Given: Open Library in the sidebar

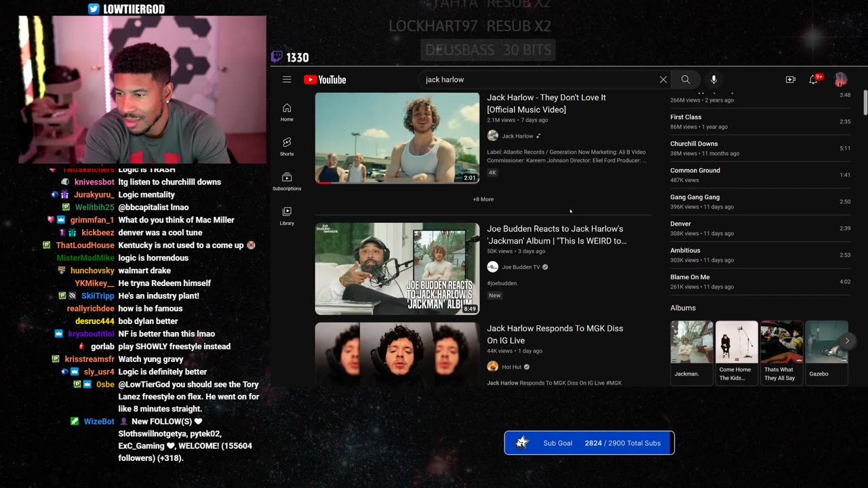Looking at the screenshot, I should coord(287,216).
